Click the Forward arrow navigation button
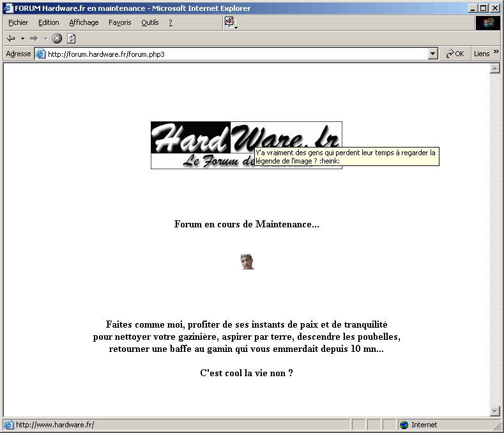Viewport: 504px width, 433px height. (x=34, y=38)
